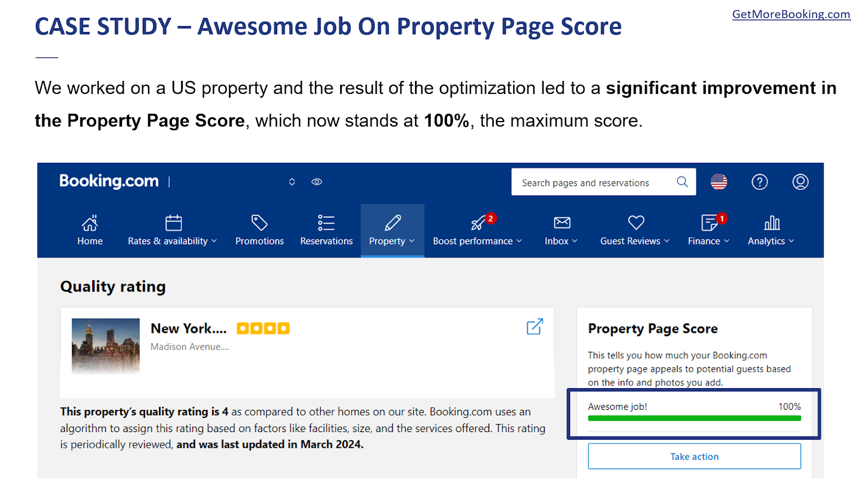Click the property switcher up-down arrows
The image size is (868, 488).
(x=292, y=182)
